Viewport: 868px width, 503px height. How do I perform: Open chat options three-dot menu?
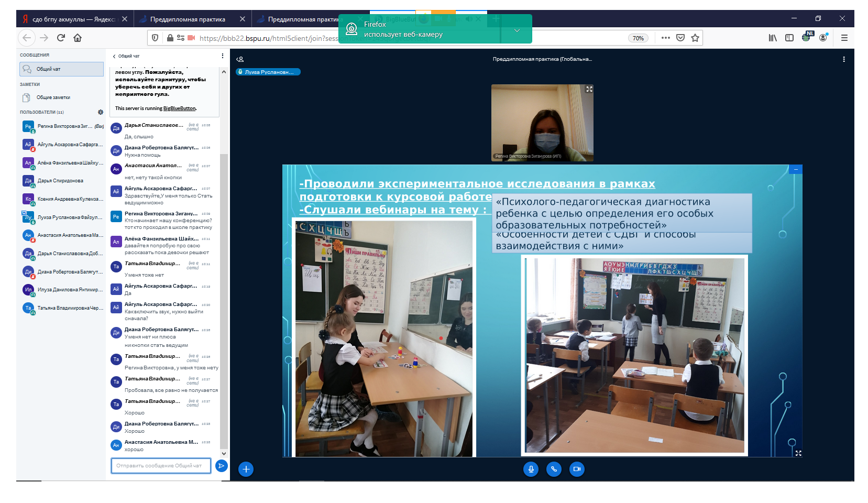(x=223, y=56)
